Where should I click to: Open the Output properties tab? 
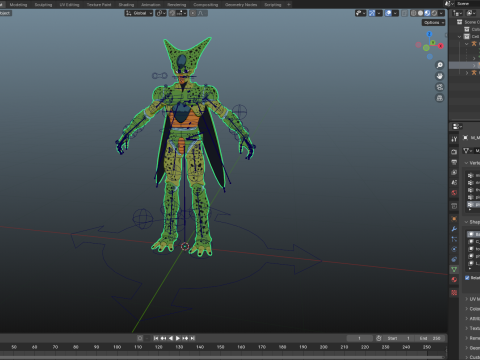(454, 162)
